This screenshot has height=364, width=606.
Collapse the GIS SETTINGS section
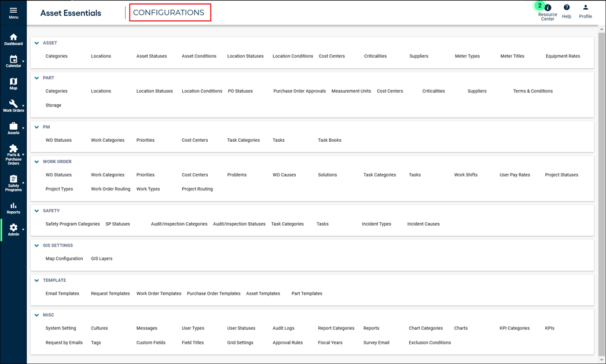(x=37, y=246)
